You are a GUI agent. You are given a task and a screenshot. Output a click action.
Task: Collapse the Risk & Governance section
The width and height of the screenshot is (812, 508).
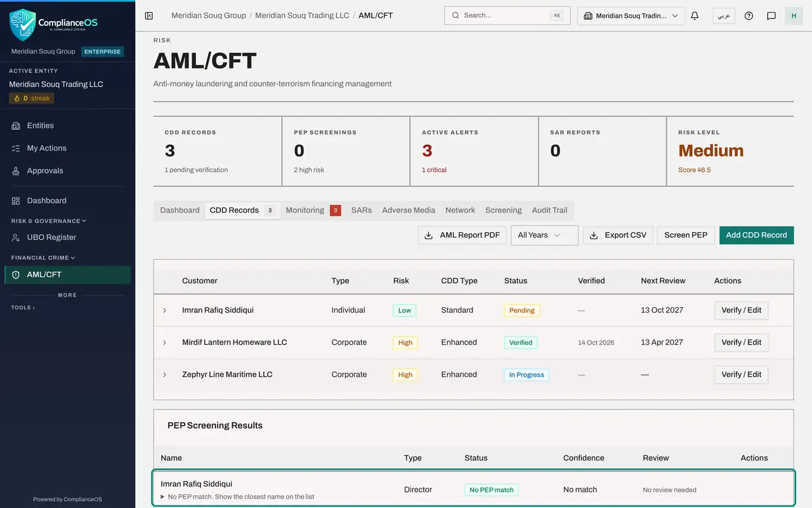[x=48, y=221]
